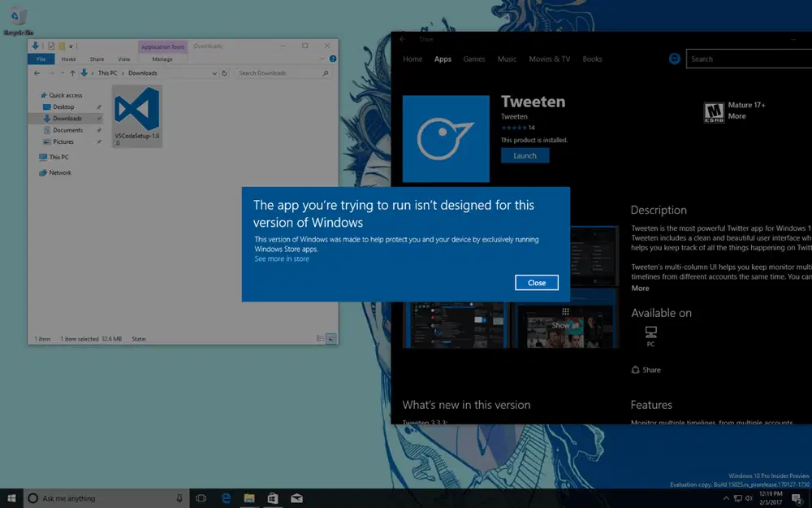Launch Microsoft Edge from the taskbar
Image resolution: width=812 pixels, height=508 pixels.
pyautogui.click(x=226, y=497)
